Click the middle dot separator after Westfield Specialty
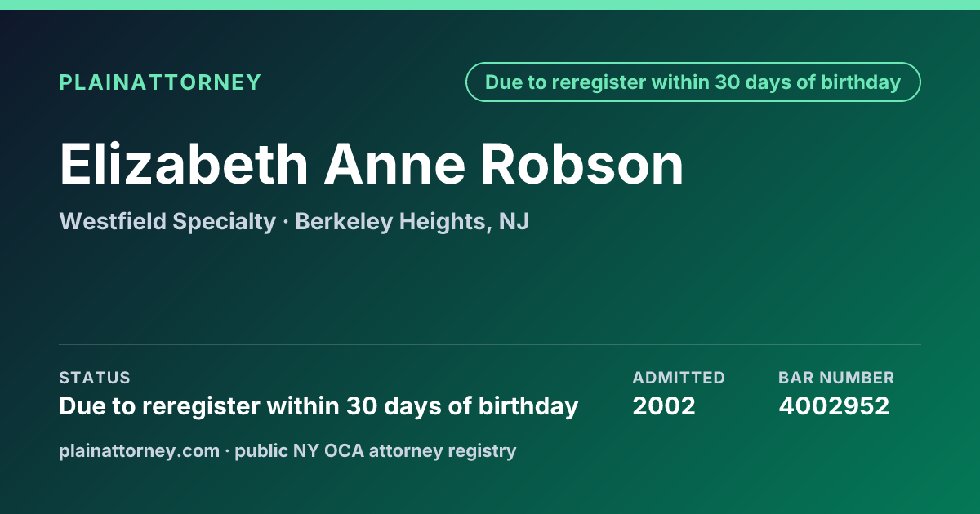The image size is (980, 514). [x=285, y=222]
